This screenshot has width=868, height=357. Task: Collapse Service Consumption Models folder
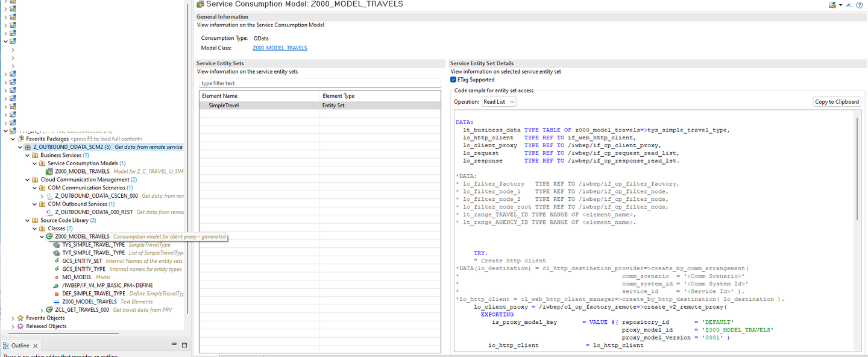[35, 163]
